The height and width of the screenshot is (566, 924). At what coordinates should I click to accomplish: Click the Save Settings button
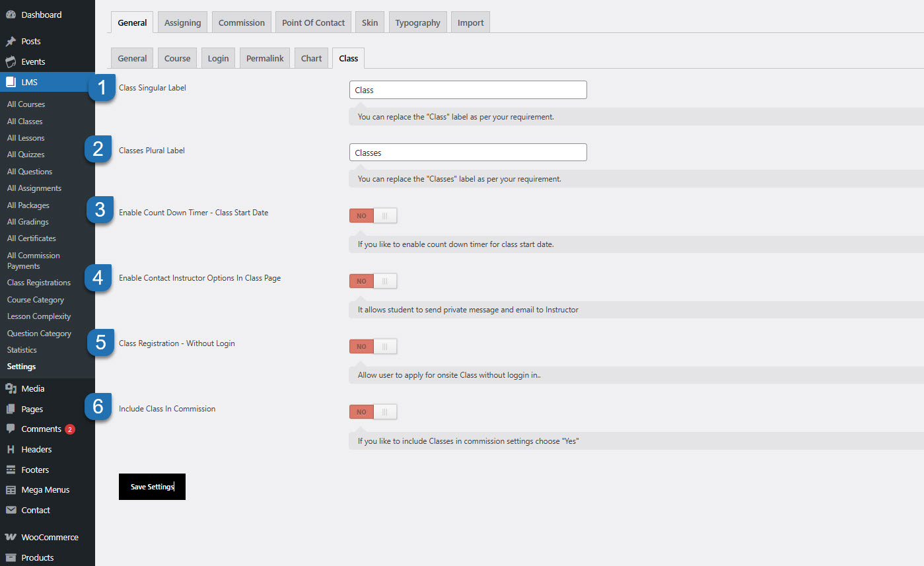pos(152,487)
